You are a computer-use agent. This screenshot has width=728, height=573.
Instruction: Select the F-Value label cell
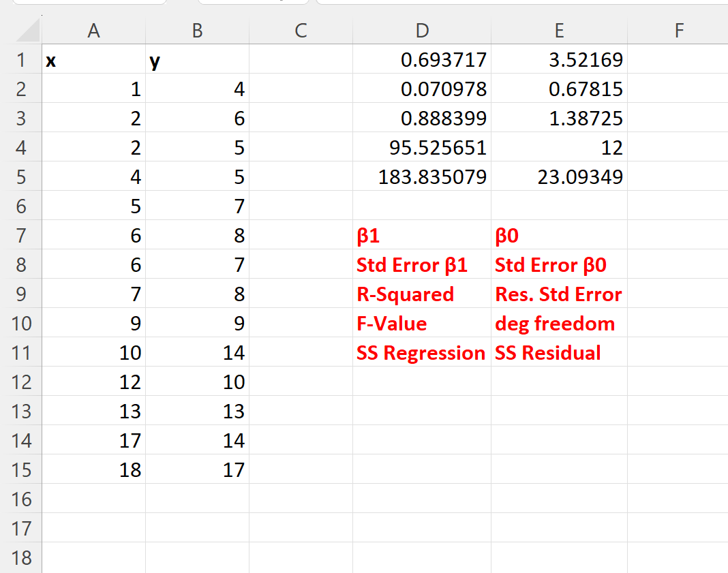(421, 323)
